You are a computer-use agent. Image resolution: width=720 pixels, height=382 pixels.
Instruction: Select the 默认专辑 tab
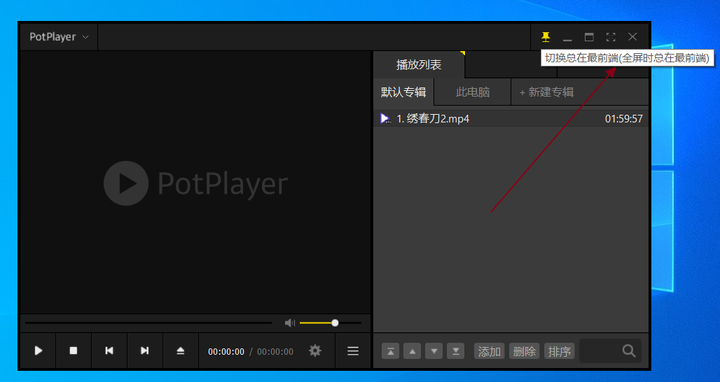point(403,92)
